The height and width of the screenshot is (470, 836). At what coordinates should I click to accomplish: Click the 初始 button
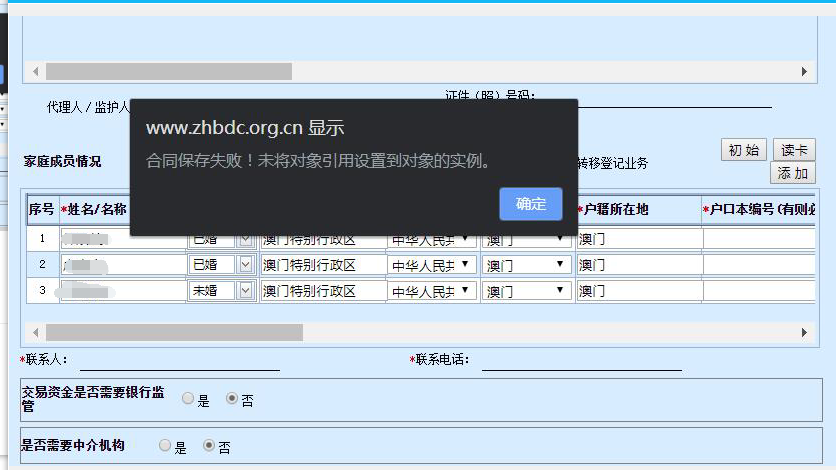pyautogui.click(x=743, y=150)
